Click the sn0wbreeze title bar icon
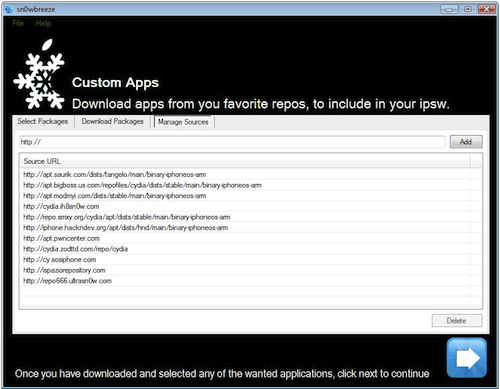 pos(9,9)
